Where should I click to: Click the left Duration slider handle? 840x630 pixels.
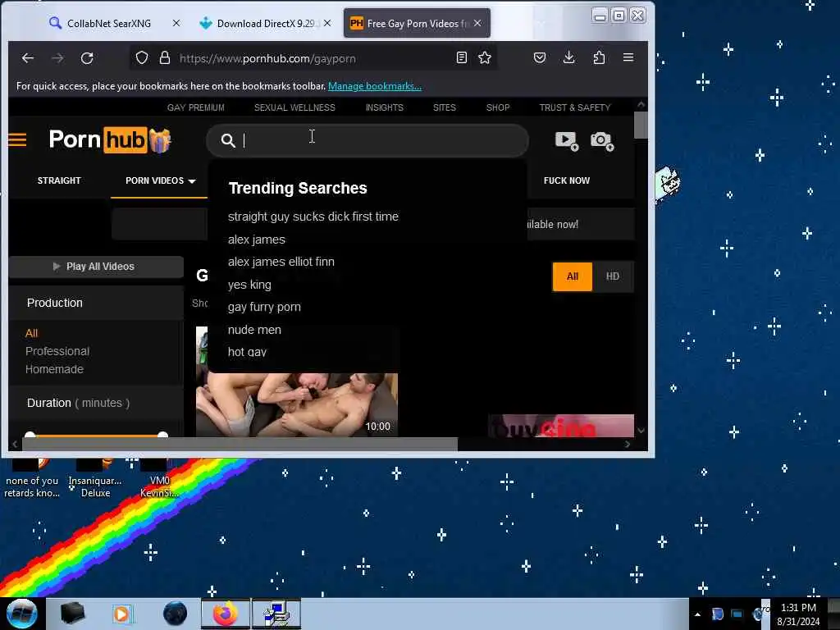point(30,435)
